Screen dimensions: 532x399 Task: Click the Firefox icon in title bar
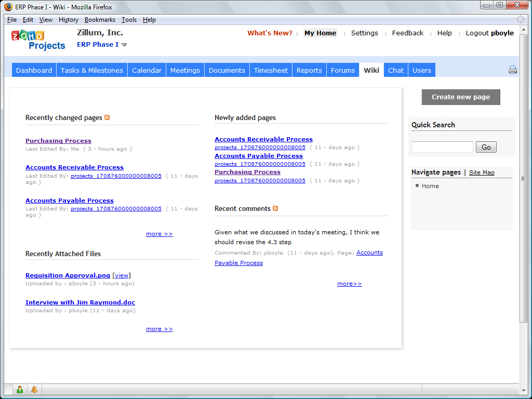pyautogui.click(x=8, y=7)
